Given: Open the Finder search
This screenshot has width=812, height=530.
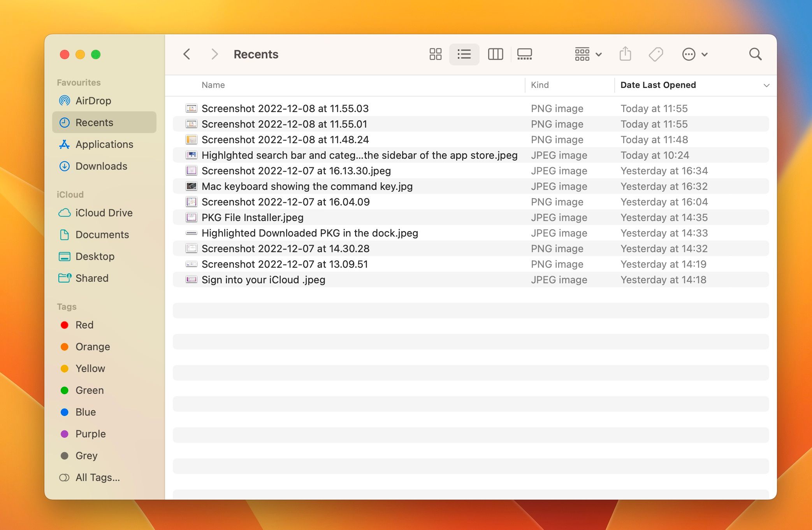Looking at the screenshot, I should [x=755, y=54].
